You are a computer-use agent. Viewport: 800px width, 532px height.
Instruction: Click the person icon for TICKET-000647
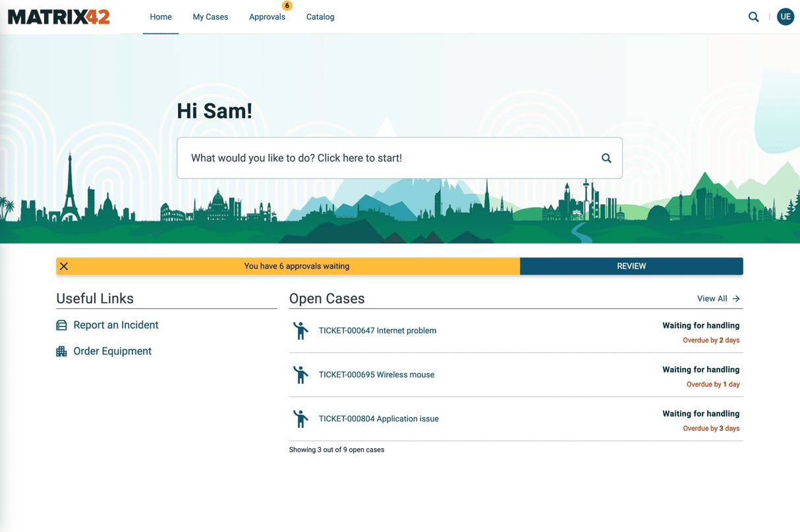[x=300, y=331]
